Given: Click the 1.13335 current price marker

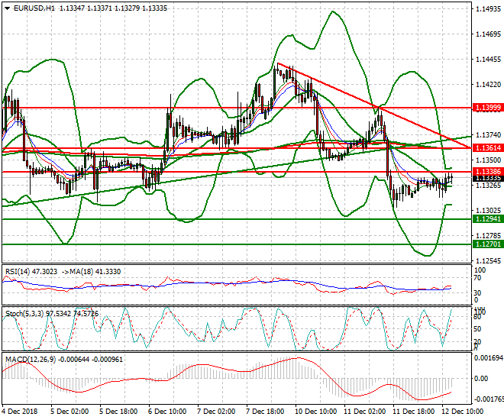Looking at the screenshot, I should [x=486, y=179].
